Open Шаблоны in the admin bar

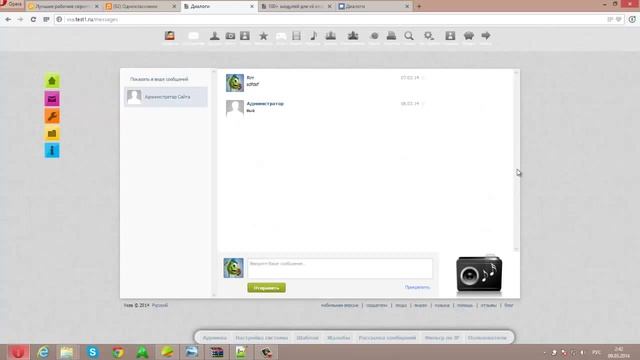click(x=307, y=338)
